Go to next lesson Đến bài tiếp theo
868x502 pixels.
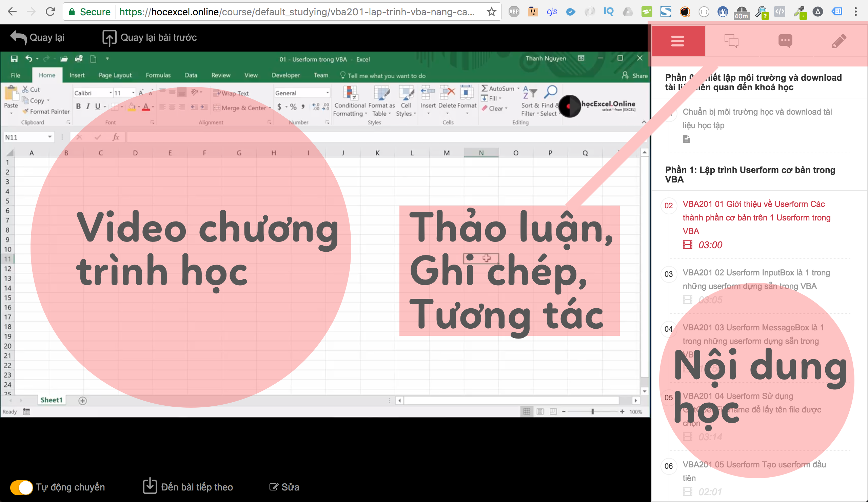188,486
